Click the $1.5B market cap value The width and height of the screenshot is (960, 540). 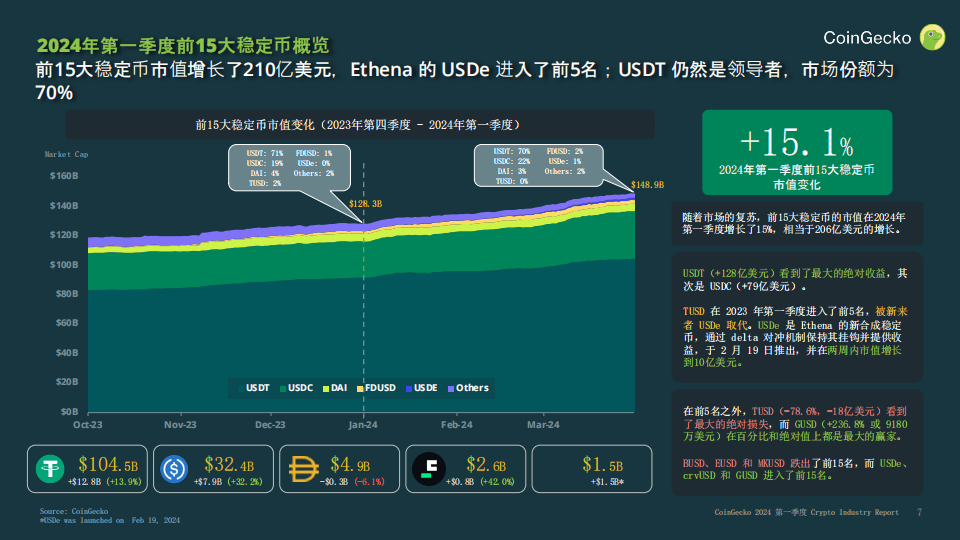(x=602, y=465)
